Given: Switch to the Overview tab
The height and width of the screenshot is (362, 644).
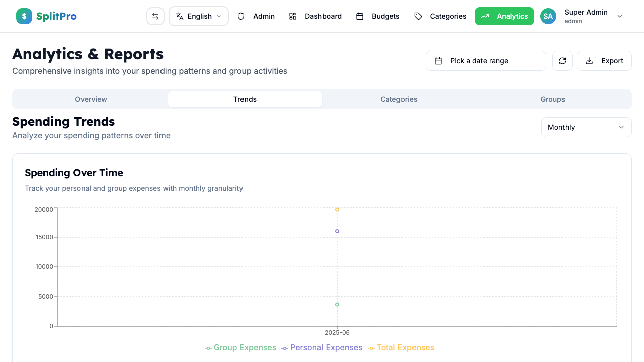Looking at the screenshot, I should [91, 99].
